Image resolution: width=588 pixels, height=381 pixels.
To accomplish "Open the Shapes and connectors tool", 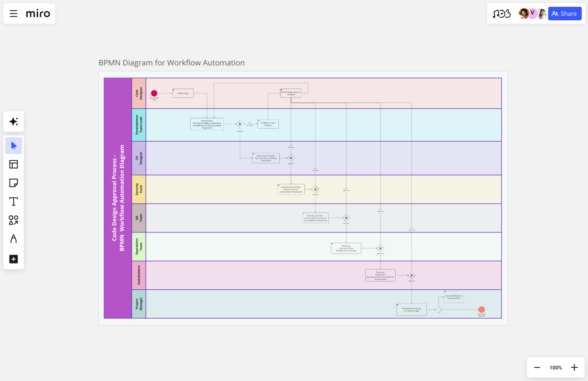I will click(x=14, y=220).
